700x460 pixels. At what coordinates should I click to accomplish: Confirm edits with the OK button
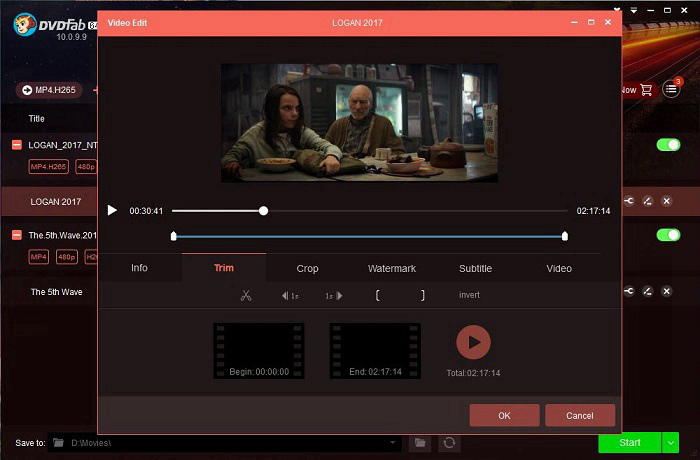click(x=504, y=415)
